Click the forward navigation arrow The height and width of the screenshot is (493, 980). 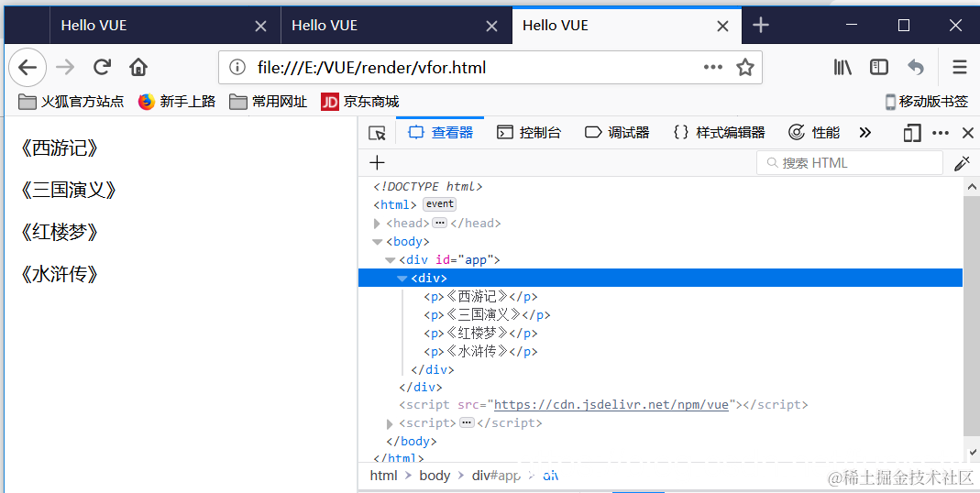click(65, 67)
